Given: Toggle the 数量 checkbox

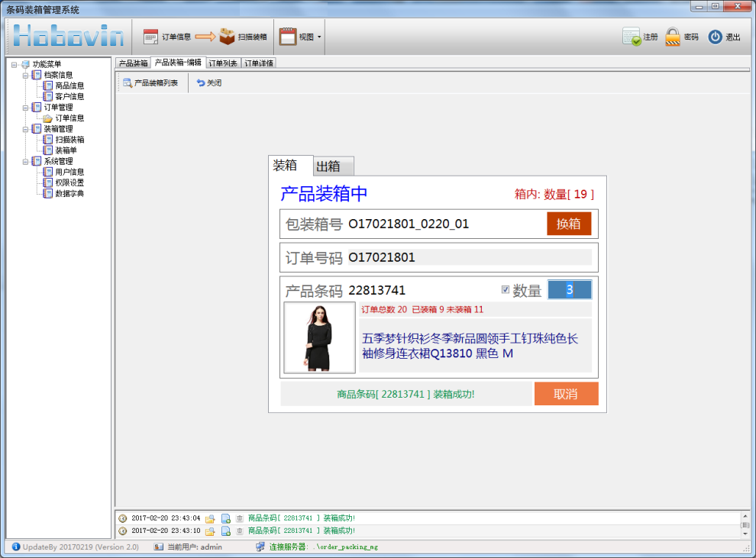Looking at the screenshot, I should [x=505, y=290].
